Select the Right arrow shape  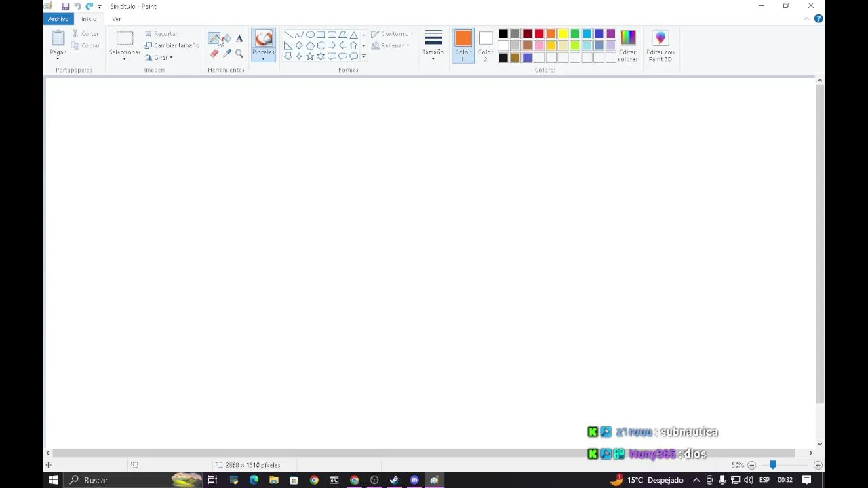(x=332, y=45)
